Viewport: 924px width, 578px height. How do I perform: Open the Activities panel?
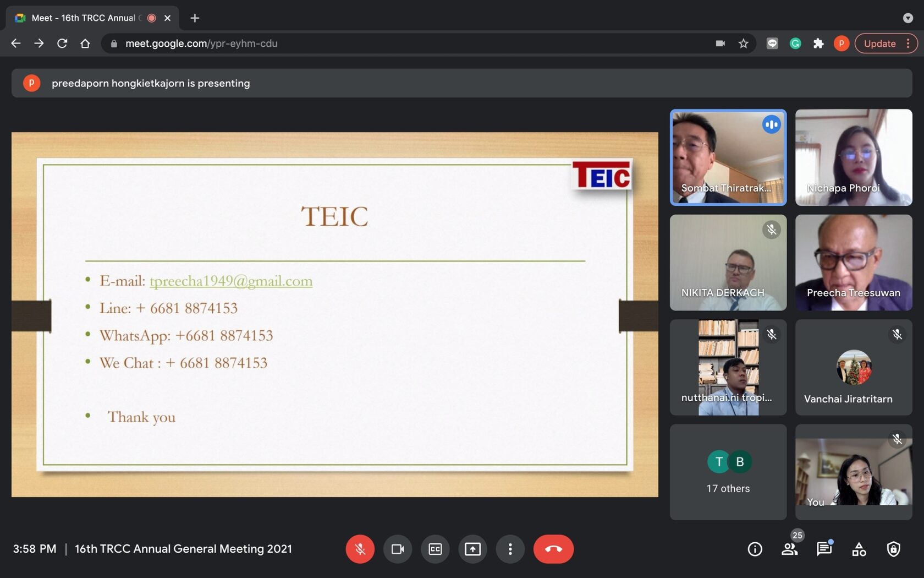[x=859, y=549]
